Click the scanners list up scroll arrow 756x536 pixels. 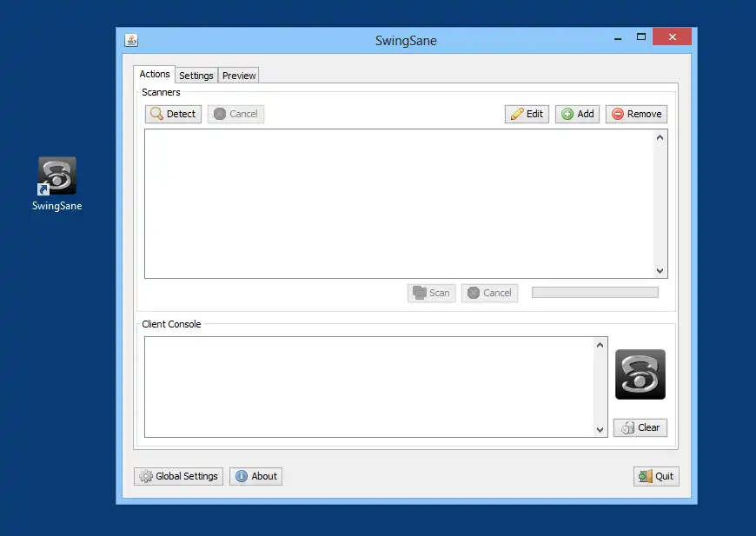pos(660,137)
